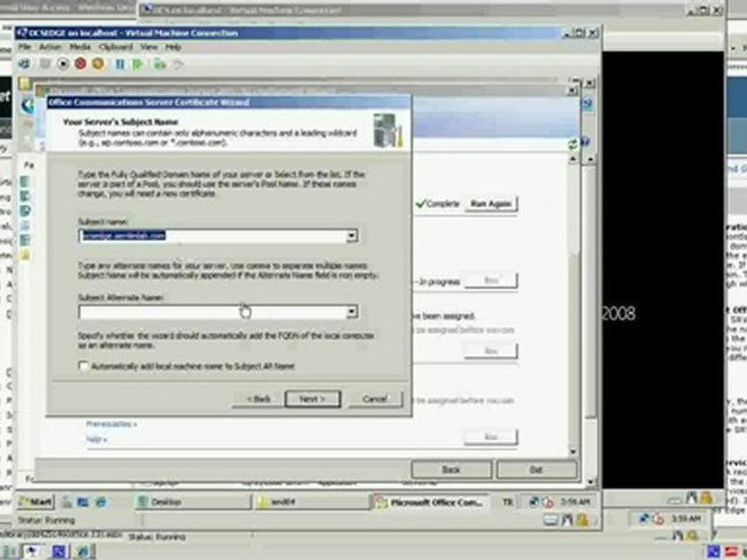This screenshot has width=747, height=560.
Task: Open the Help link below Prerequisites
Action: coord(96,439)
